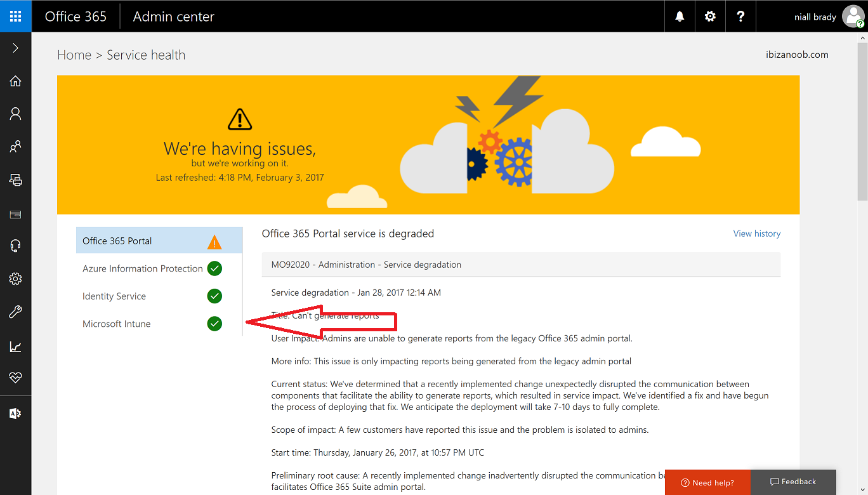Click the 'We're having issues,' banner heading
This screenshot has width=868, height=495.
click(240, 148)
